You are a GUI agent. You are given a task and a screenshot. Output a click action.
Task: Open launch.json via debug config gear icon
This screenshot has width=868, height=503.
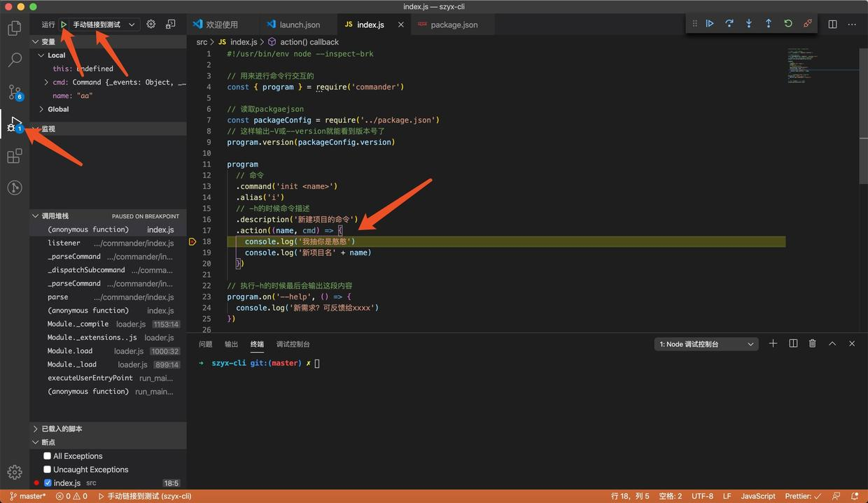tap(151, 24)
